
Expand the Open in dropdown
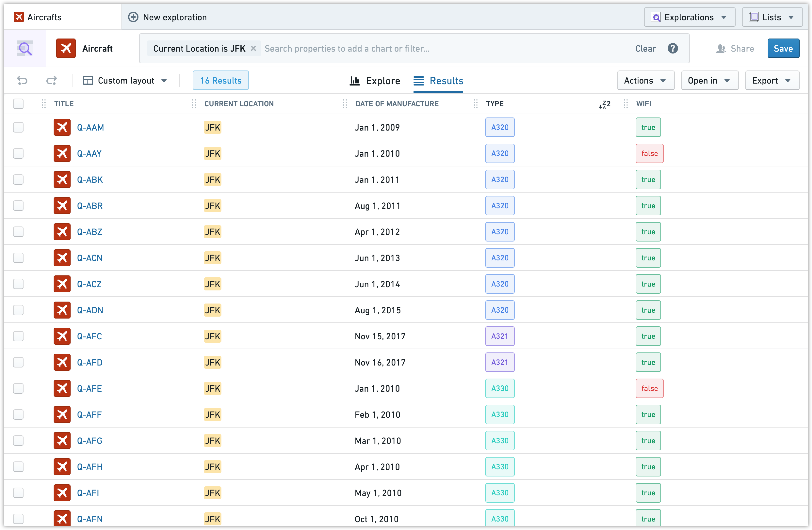pyautogui.click(x=710, y=80)
